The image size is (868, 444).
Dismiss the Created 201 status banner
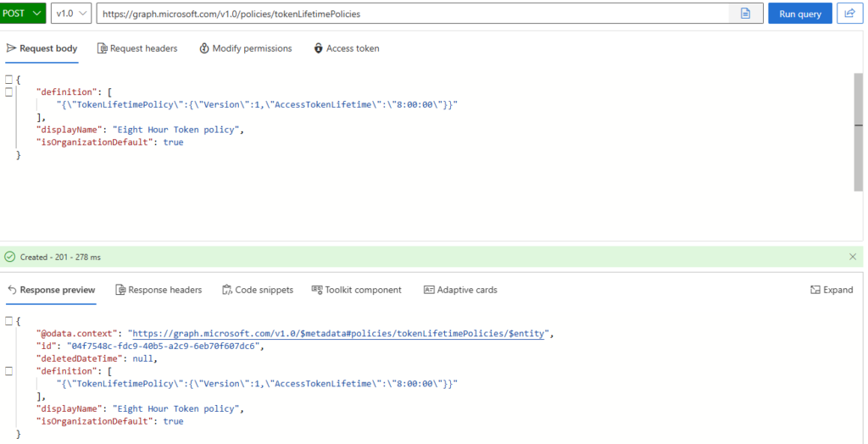(x=853, y=257)
